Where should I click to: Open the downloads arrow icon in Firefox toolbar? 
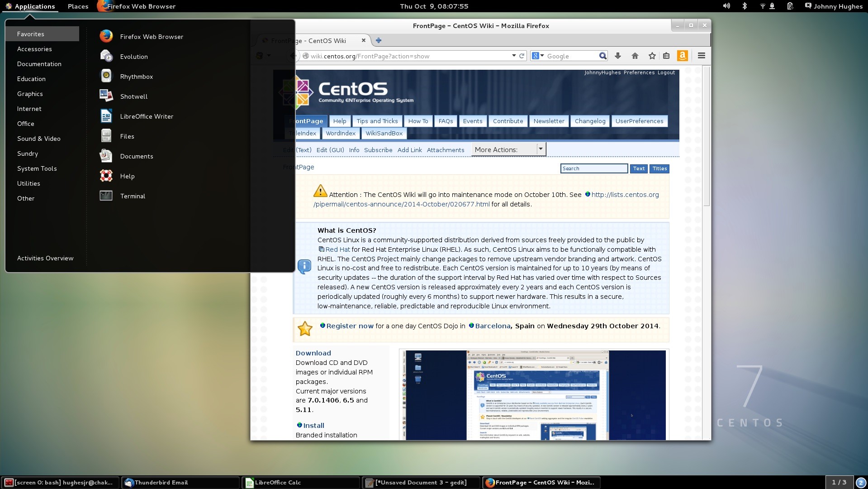618,56
